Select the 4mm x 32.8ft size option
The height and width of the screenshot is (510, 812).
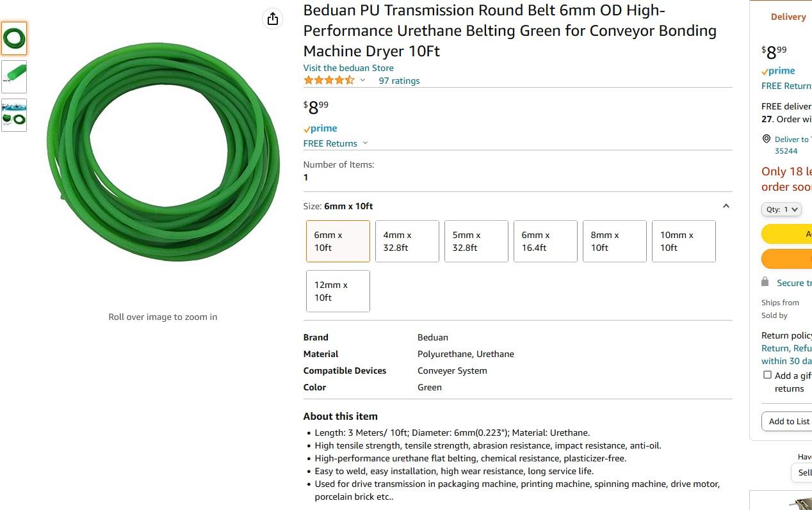coord(407,241)
